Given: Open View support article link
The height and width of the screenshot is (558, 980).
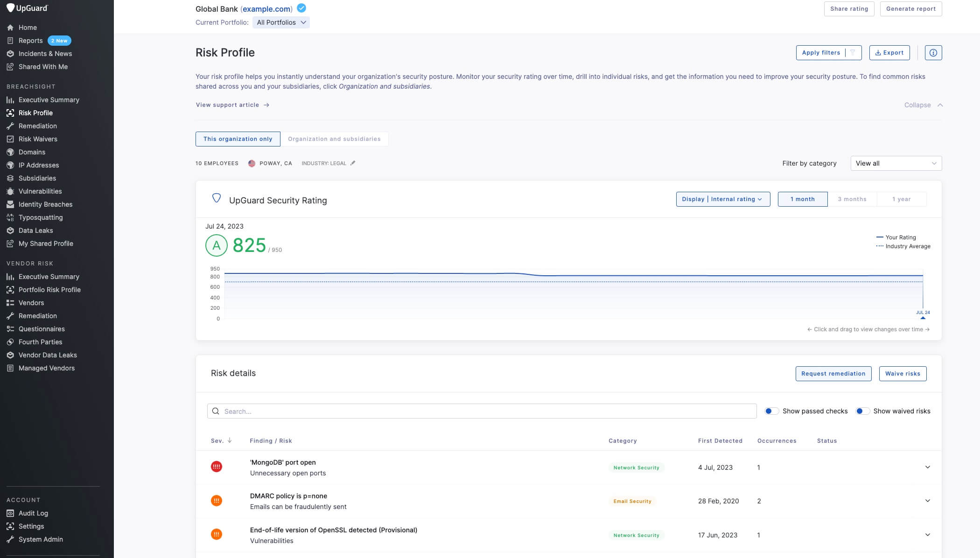Looking at the screenshot, I should (232, 105).
